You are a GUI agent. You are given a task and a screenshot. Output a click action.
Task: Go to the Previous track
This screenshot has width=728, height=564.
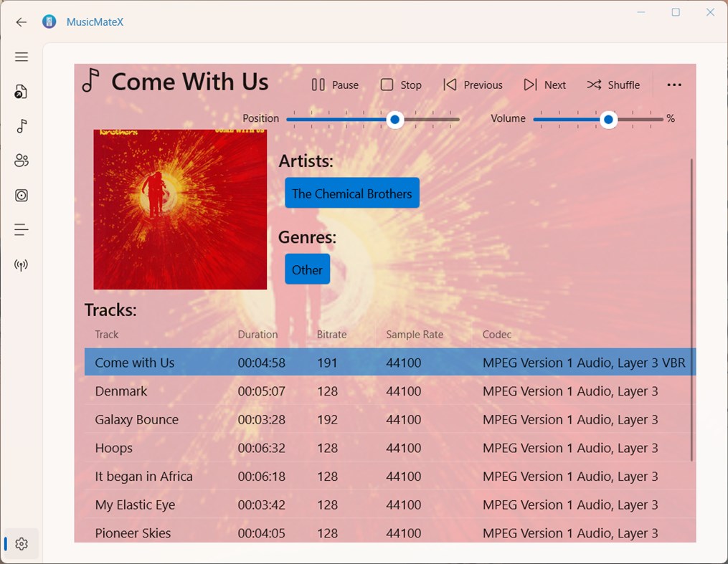473,85
